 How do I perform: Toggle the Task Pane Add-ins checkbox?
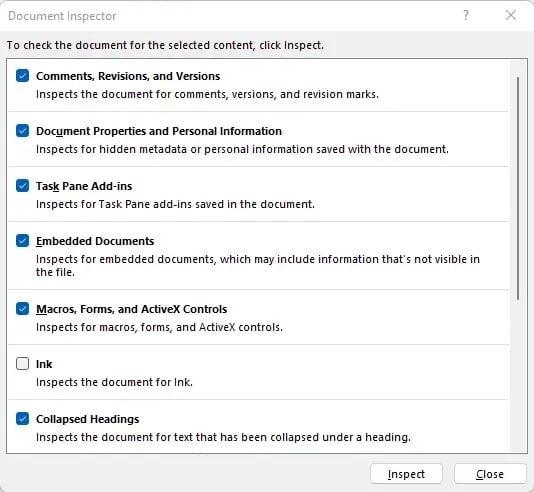[22, 186]
